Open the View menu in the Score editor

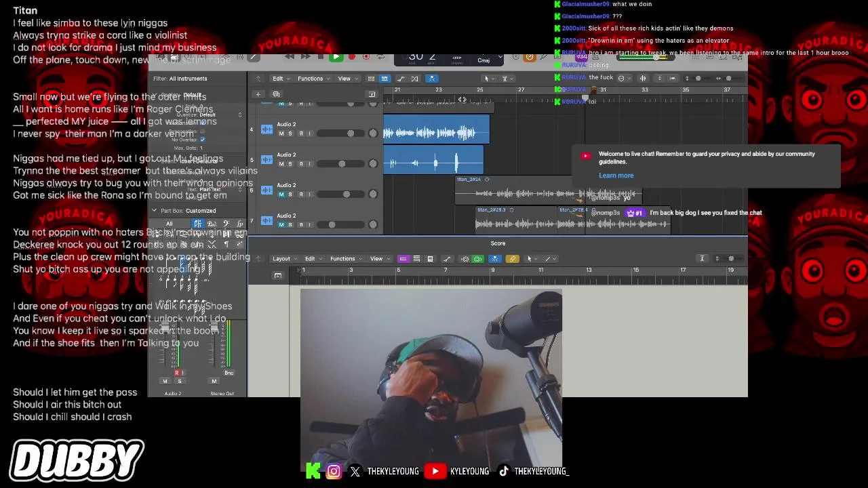[x=378, y=259]
